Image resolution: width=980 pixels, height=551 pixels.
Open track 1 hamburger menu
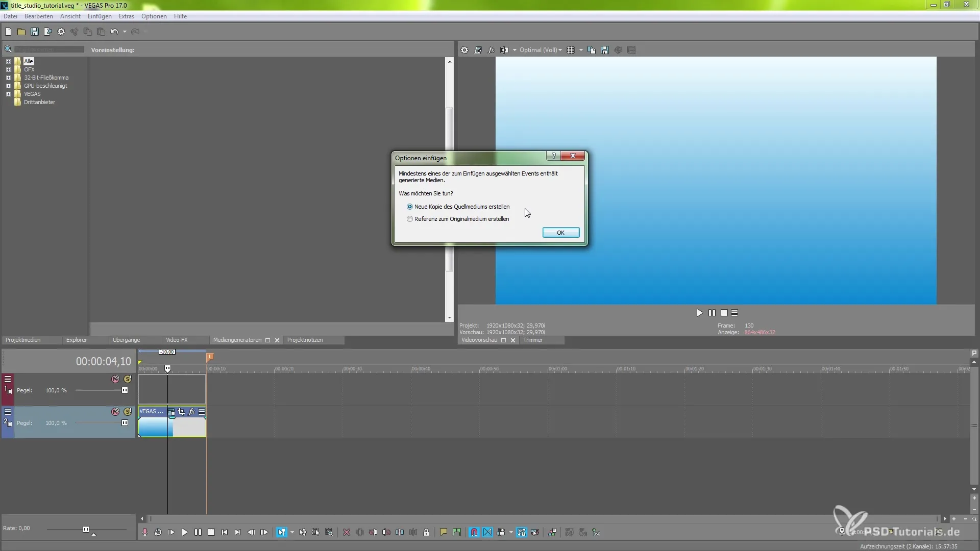(8, 379)
